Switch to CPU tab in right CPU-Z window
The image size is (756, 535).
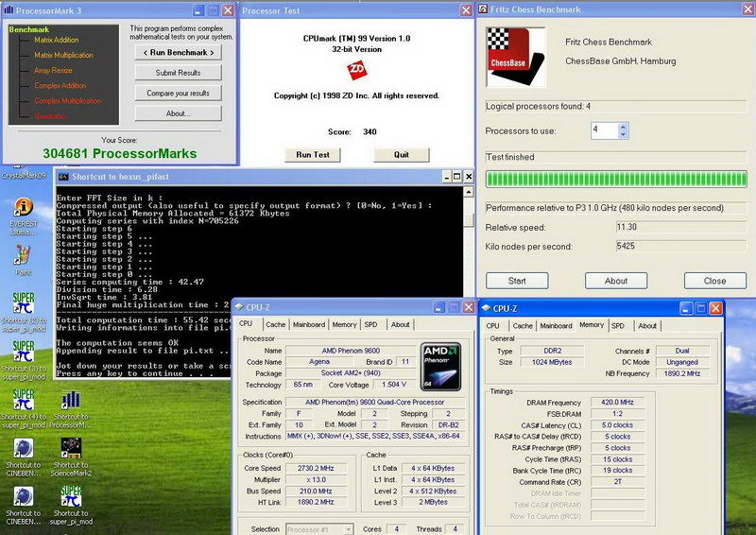pyautogui.click(x=492, y=326)
